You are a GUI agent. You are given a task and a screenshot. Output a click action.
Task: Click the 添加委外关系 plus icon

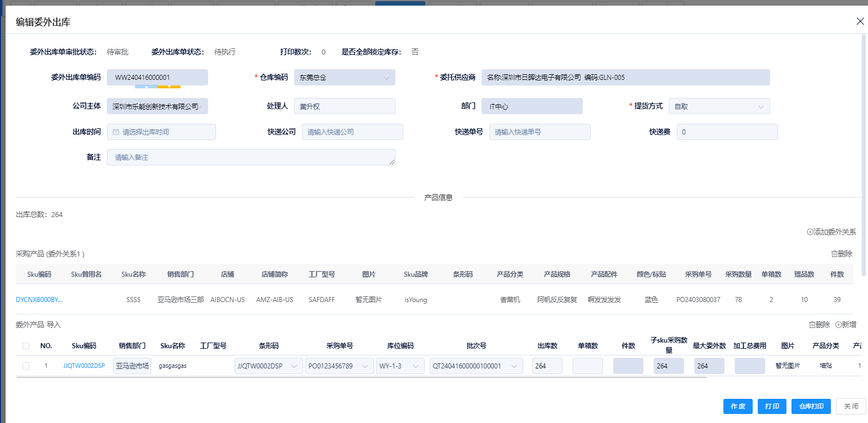click(810, 232)
